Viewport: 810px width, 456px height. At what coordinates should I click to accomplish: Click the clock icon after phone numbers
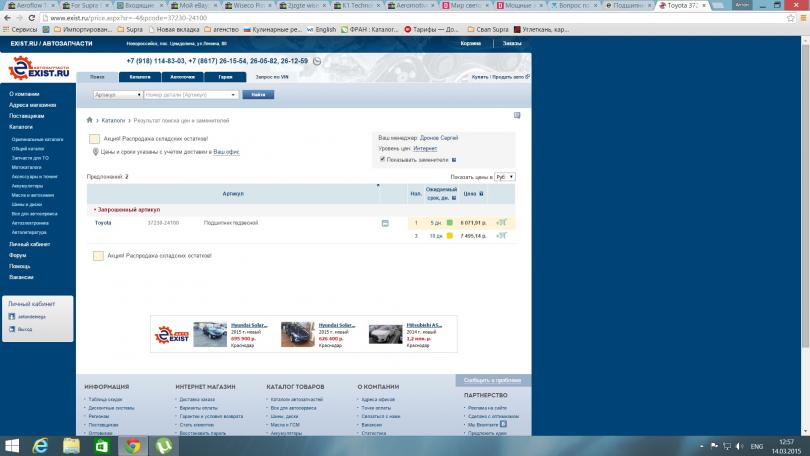(317, 61)
